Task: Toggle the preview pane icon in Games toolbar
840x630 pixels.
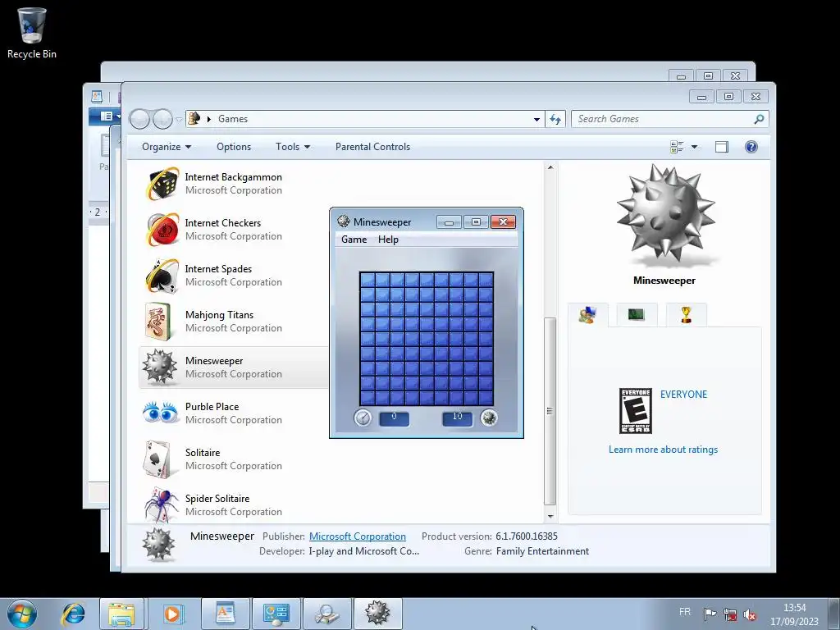Action: click(x=722, y=147)
